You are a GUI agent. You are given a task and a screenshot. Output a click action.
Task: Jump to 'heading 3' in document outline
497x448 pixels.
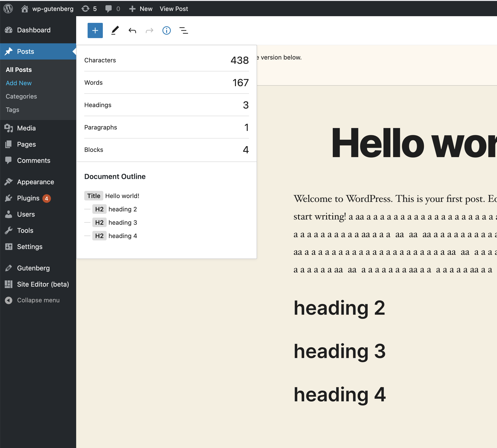(x=115, y=222)
